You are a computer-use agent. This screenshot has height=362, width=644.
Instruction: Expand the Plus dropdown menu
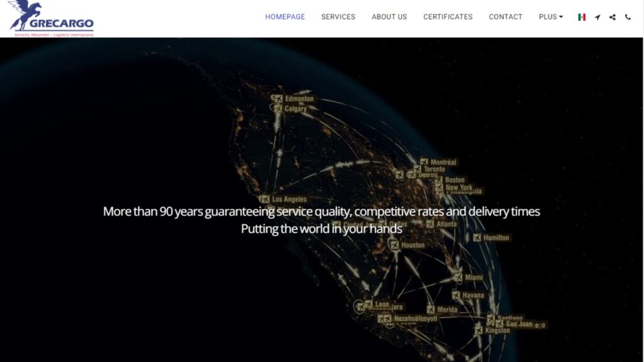[551, 17]
